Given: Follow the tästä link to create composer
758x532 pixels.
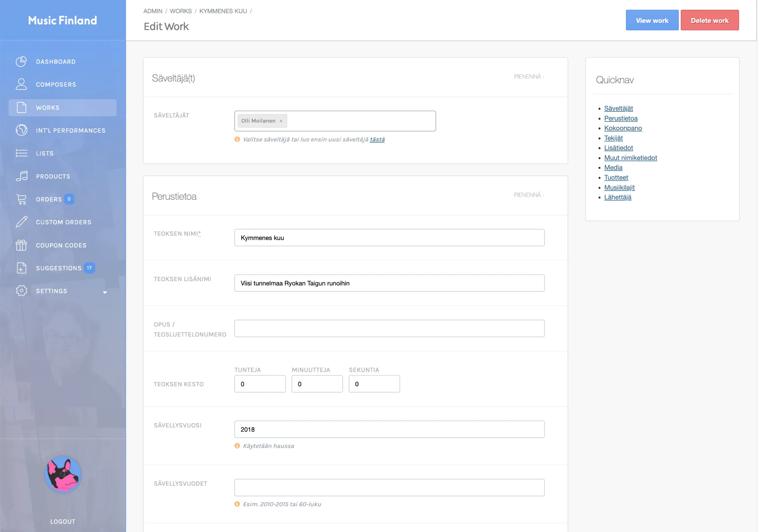Looking at the screenshot, I should 377,139.
